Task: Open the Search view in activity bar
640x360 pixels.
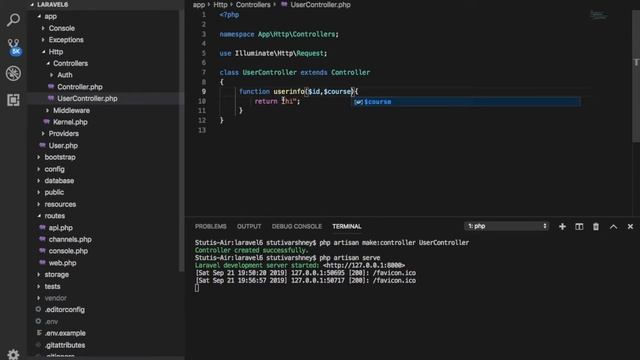Action: 13,20
